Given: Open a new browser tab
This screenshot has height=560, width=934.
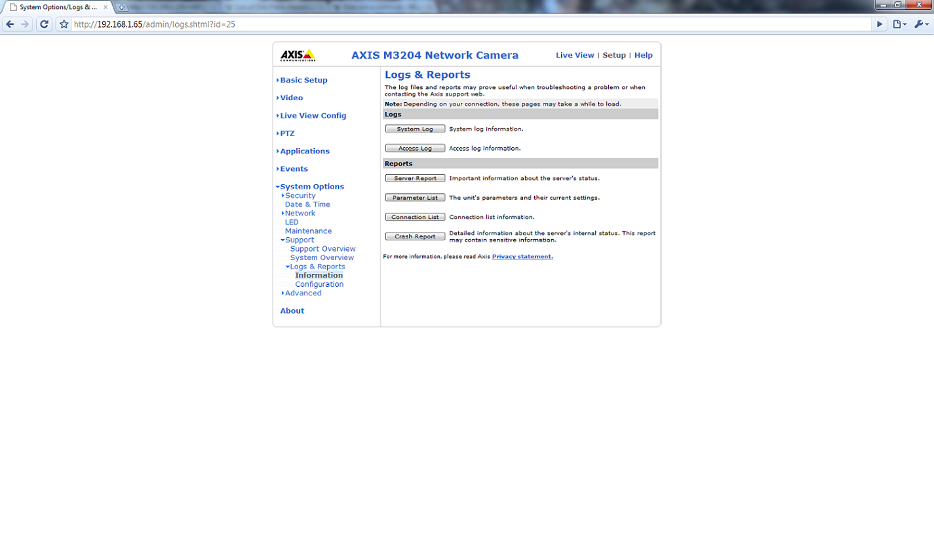Looking at the screenshot, I should click(x=122, y=7).
